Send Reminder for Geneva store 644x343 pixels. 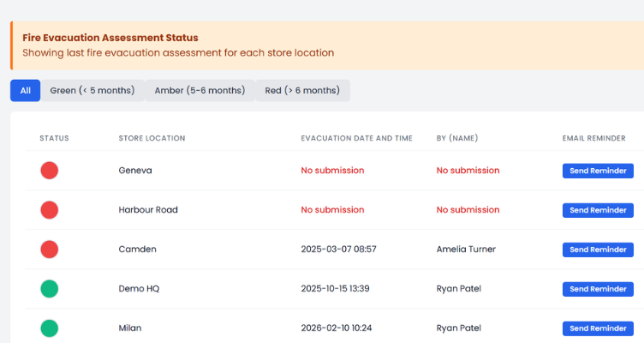click(x=598, y=171)
